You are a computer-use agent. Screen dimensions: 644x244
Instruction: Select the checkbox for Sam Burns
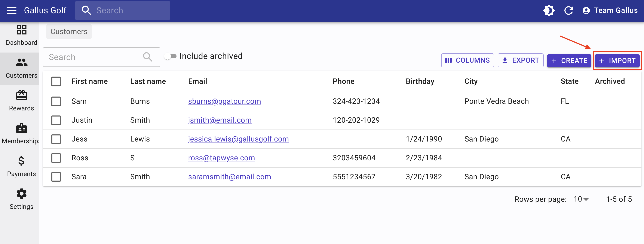click(56, 101)
